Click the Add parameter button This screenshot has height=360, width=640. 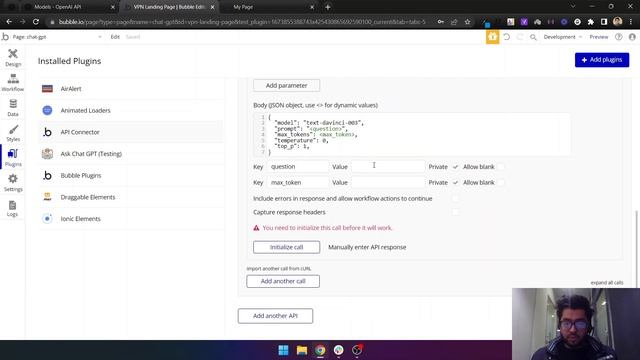pos(287,85)
